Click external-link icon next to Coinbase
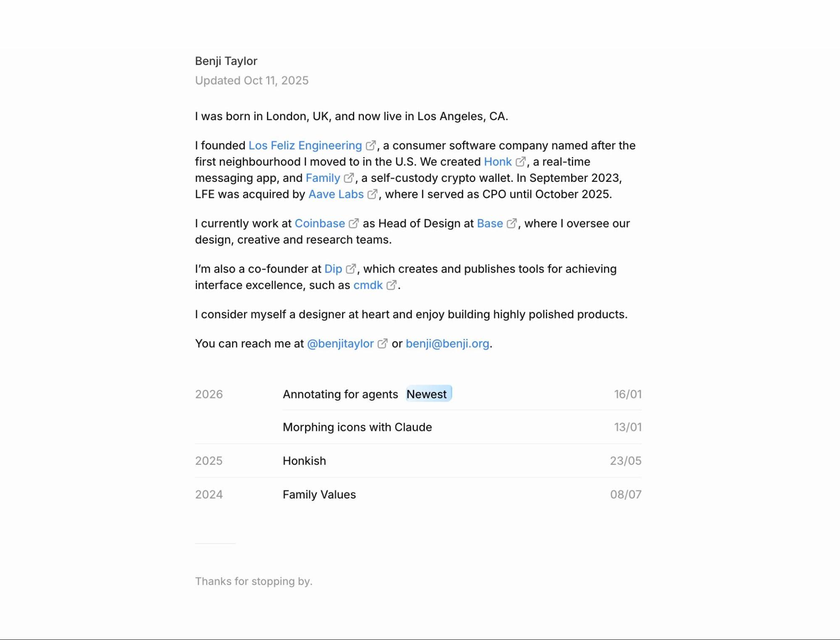The height and width of the screenshot is (640, 840). coord(353,223)
